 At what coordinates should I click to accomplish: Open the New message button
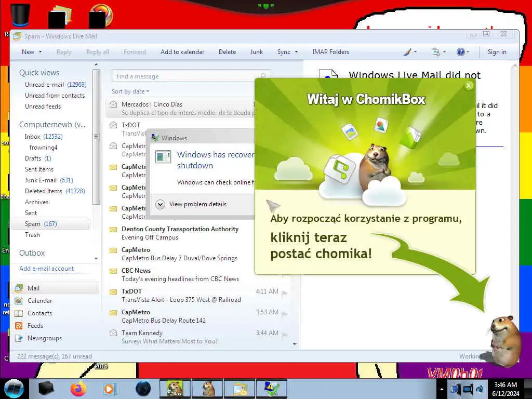pyautogui.click(x=28, y=52)
